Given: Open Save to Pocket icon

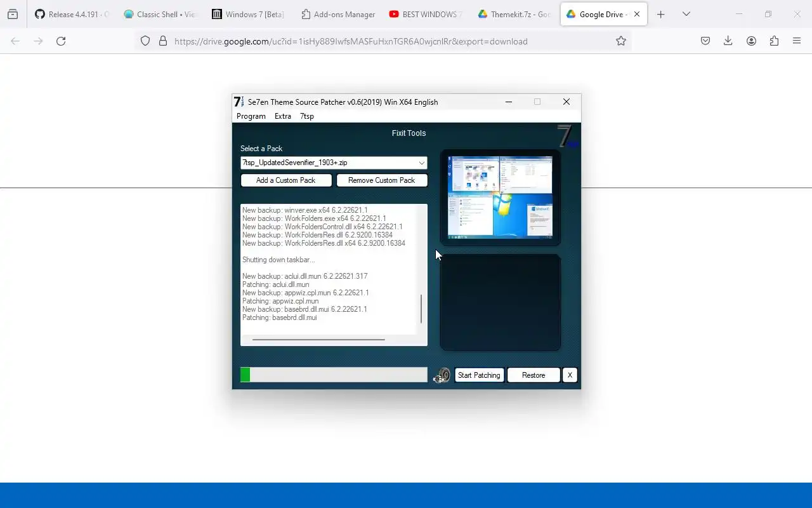Looking at the screenshot, I should tap(705, 41).
